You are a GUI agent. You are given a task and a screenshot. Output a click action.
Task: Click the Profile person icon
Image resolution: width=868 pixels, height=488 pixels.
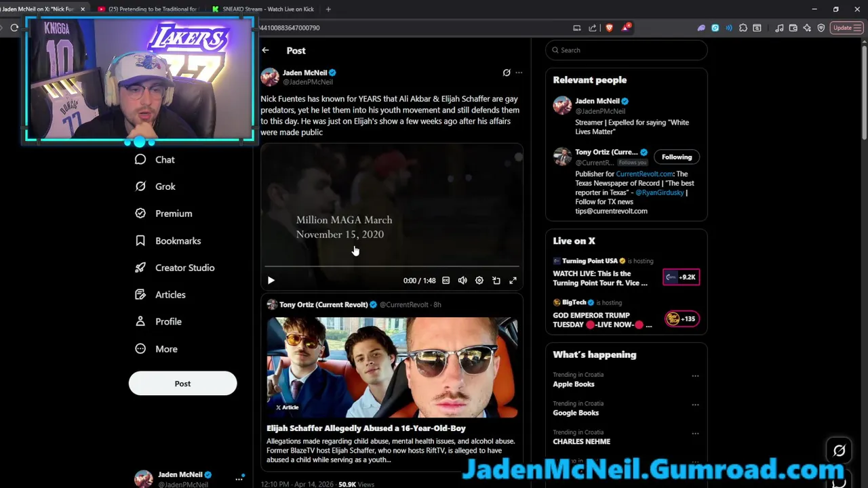click(140, 321)
